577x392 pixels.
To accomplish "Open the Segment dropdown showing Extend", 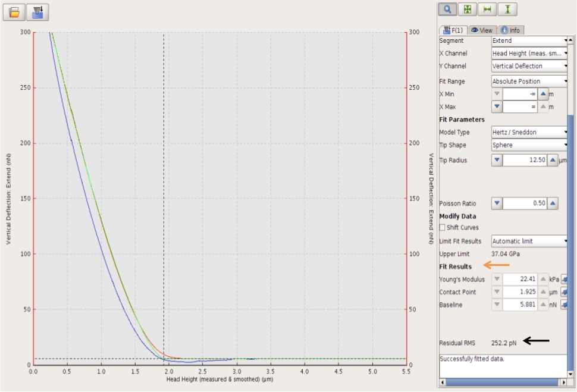I will [x=529, y=41].
